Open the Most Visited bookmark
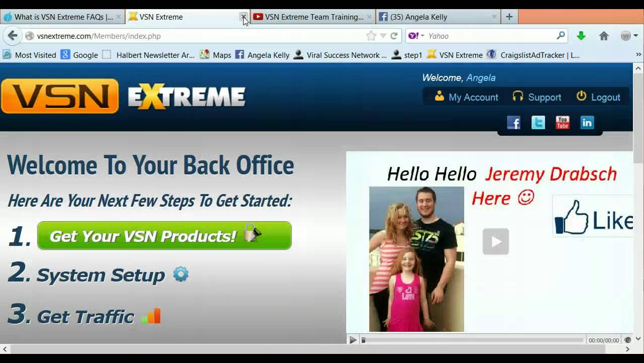 click(x=29, y=55)
